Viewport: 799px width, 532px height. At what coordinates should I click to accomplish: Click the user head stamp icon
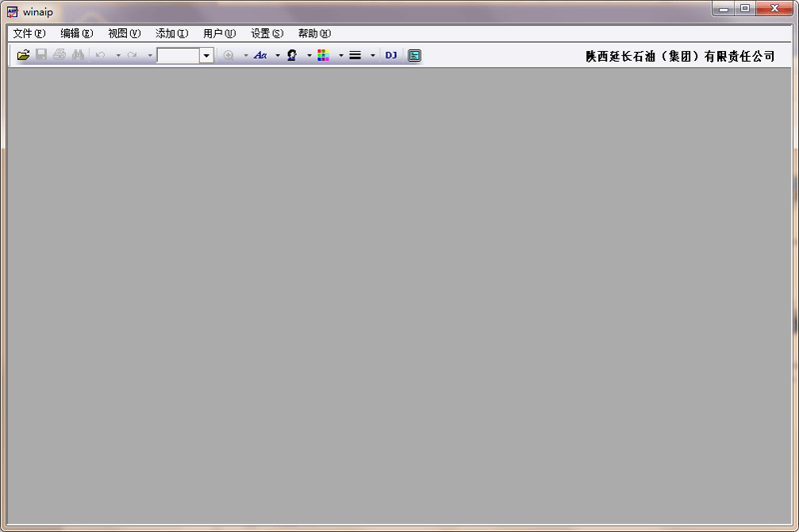coord(292,55)
